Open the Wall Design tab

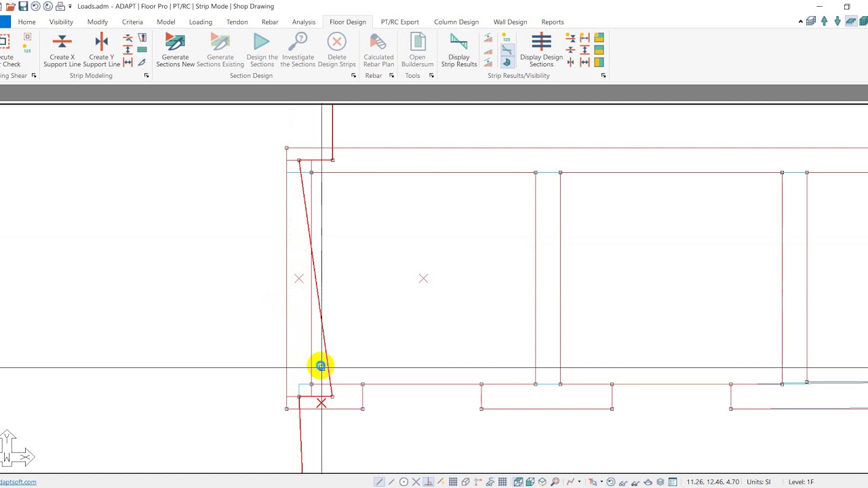(x=510, y=22)
